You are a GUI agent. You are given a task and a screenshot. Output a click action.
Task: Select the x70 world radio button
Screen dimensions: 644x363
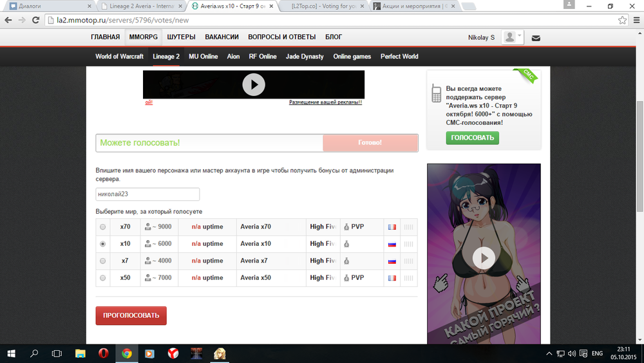(x=103, y=227)
